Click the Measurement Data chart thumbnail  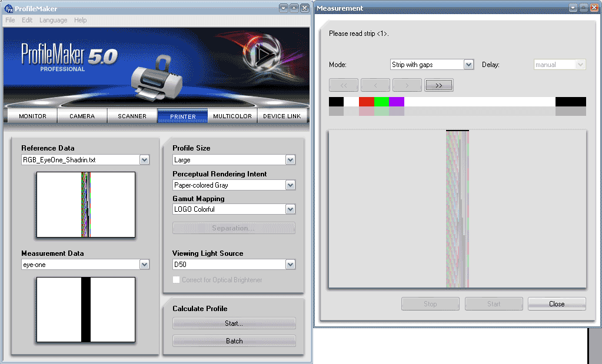(x=86, y=309)
